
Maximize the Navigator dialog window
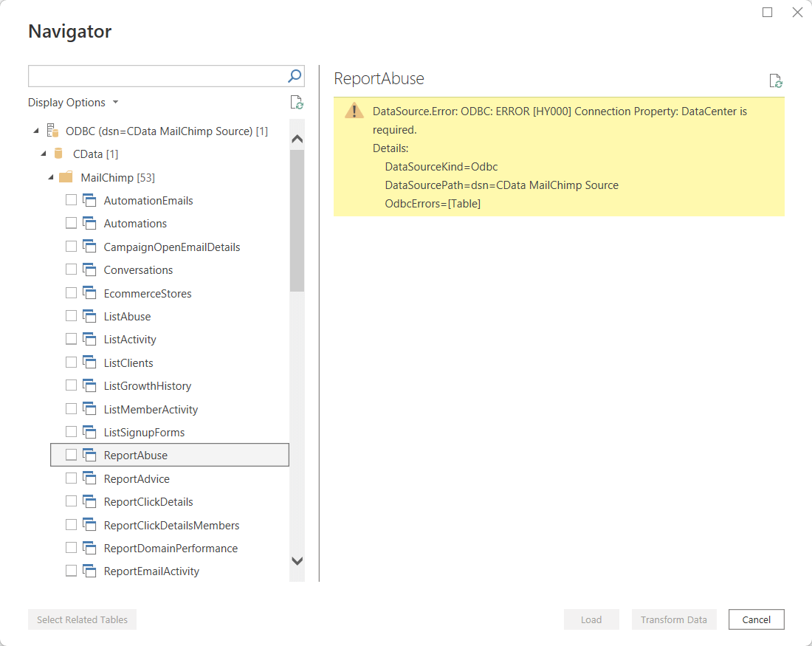[x=768, y=12]
